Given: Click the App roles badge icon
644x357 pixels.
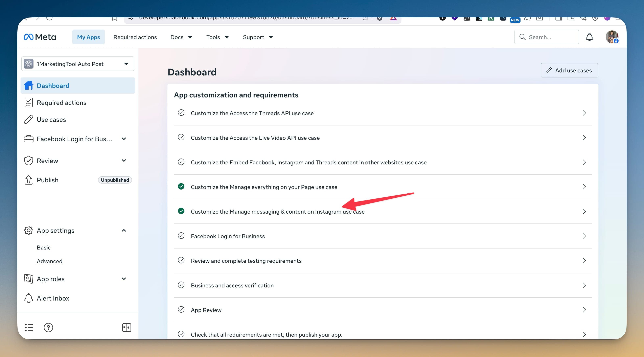Looking at the screenshot, I should tap(28, 279).
